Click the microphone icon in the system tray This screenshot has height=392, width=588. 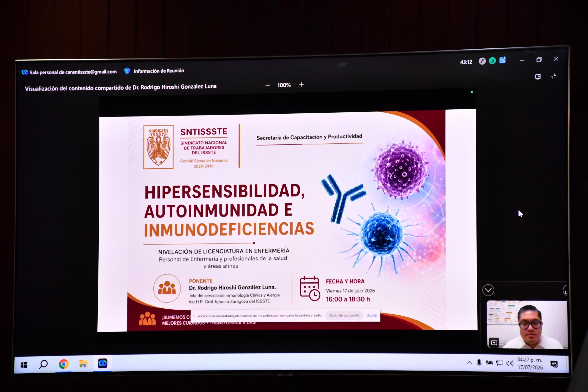479,363
